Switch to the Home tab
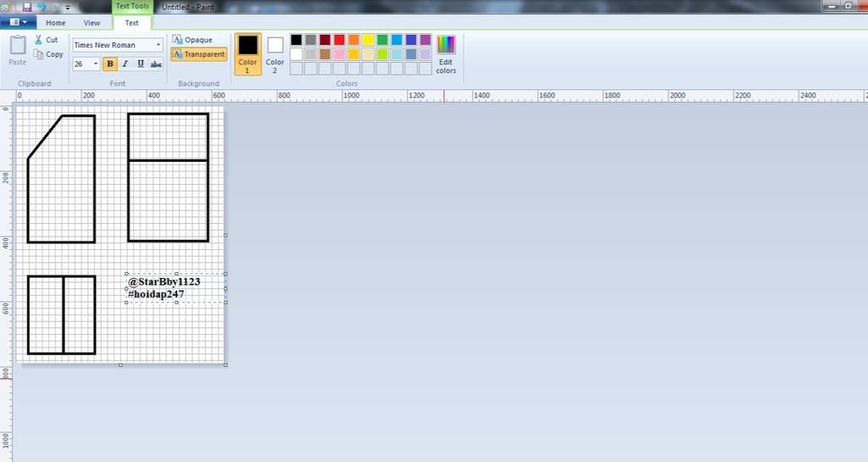 [x=55, y=23]
